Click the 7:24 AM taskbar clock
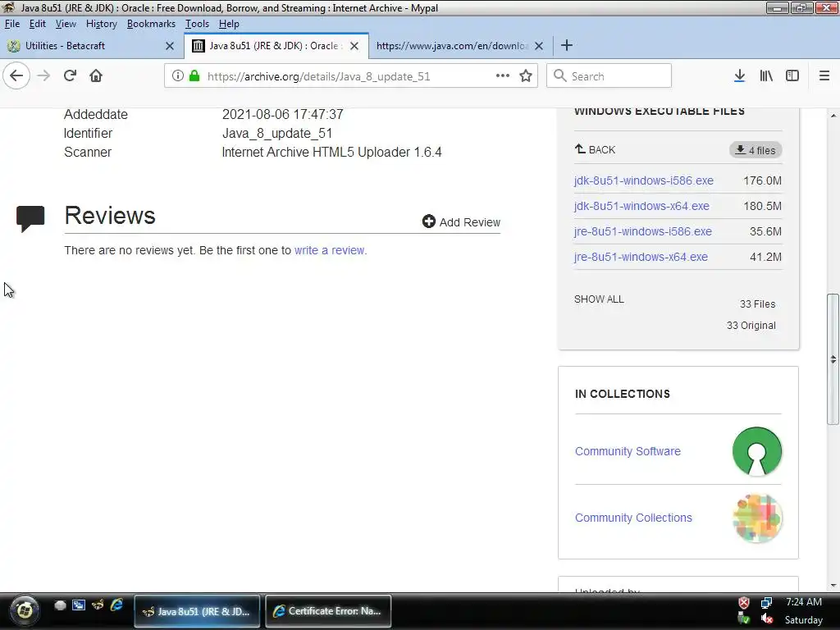Viewport: 840px width, 630px height. click(804, 601)
